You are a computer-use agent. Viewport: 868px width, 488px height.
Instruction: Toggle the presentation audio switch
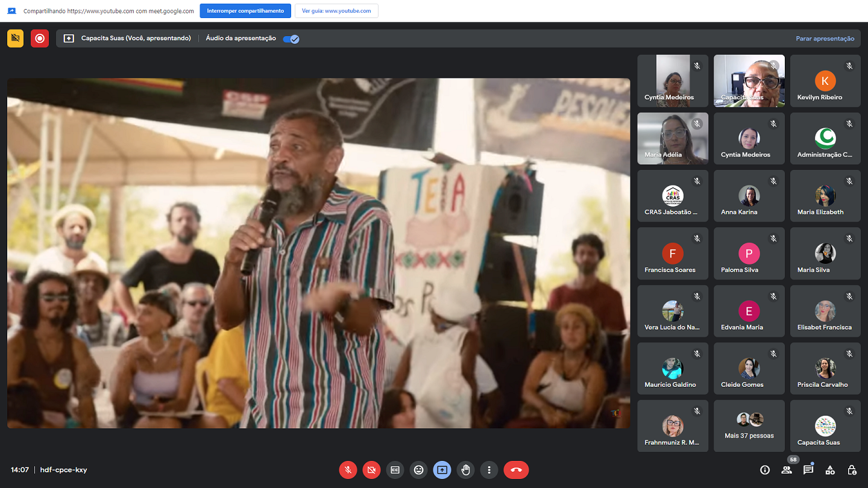[x=291, y=39]
